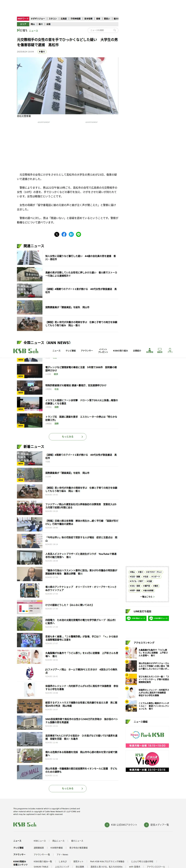Open the 企業紹介 menu item
This screenshot has height=868, width=186.
pyautogui.click(x=137, y=351)
